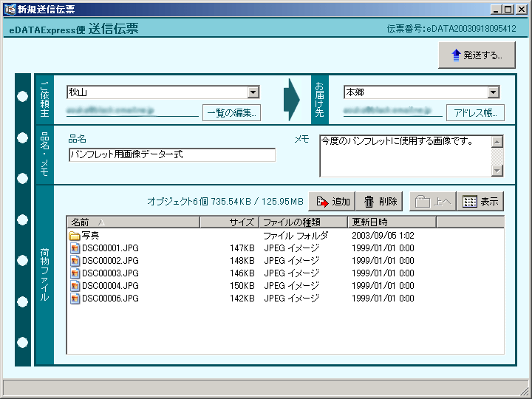
Task: Sort by the ファイルの種類 column header
Action: coord(304,222)
